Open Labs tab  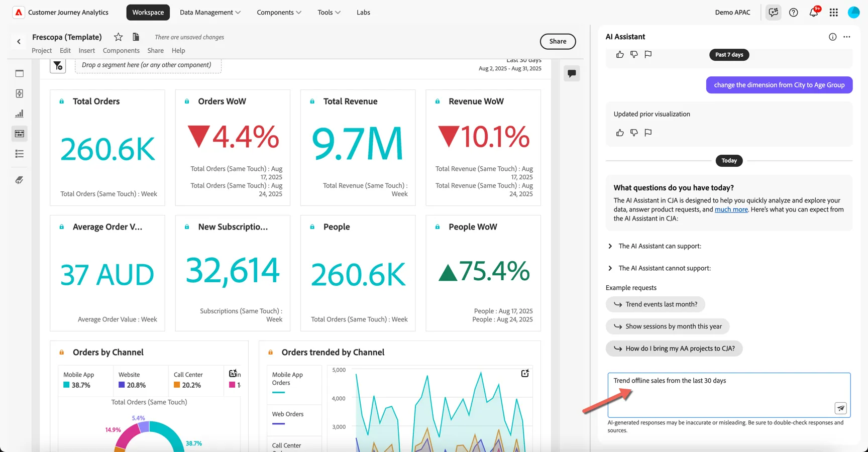(363, 12)
